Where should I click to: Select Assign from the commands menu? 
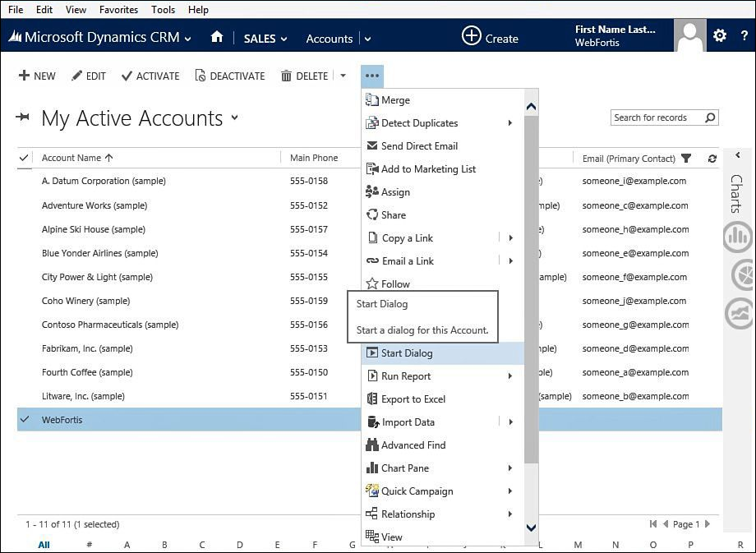pos(443,192)
